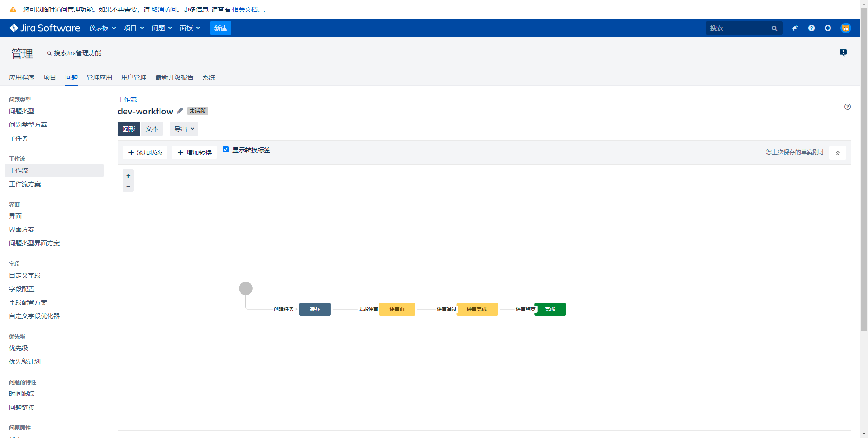Screen dimensions: 868x438
Task: Open the notification alert icon
Action: point(843,52)
